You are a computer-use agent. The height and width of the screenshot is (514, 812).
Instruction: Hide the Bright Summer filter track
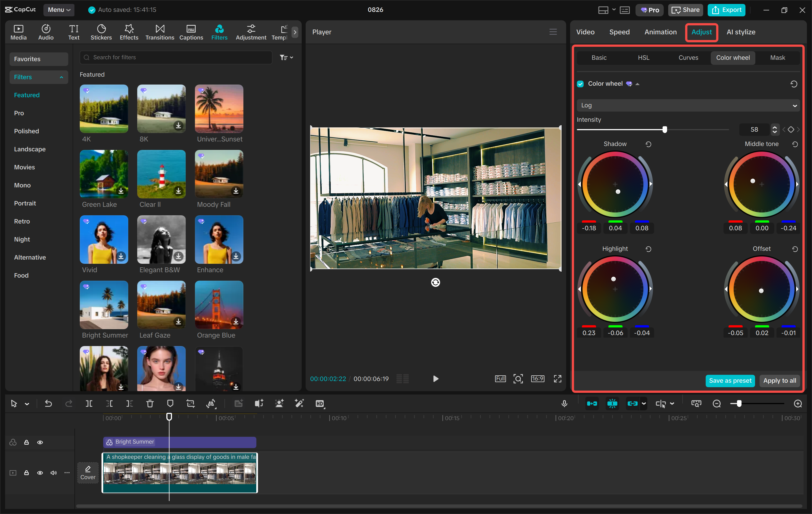point(40,442)
